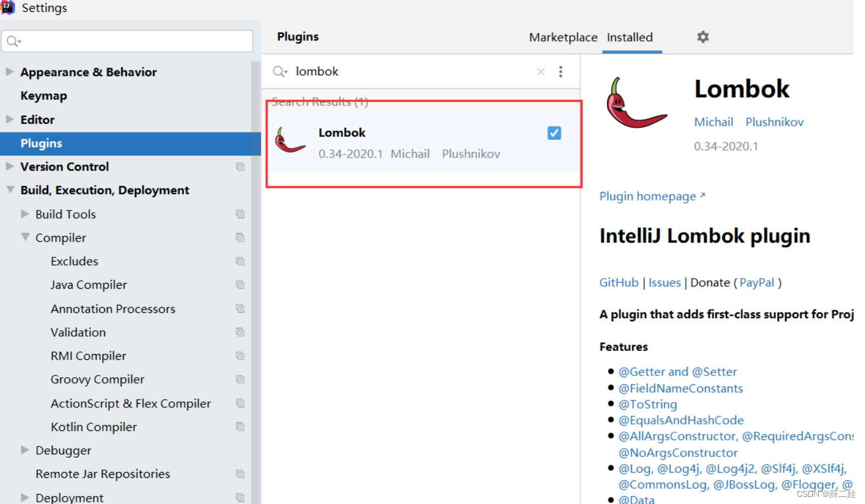The image size is (865, 504).
Task: Click the magnifier icon in plugin search
Action: [x=280, y=72]
